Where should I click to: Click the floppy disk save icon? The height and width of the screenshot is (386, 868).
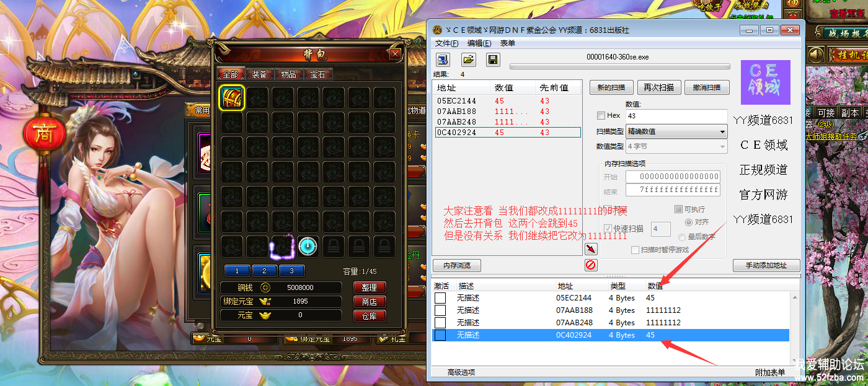(x=493, y=59)
